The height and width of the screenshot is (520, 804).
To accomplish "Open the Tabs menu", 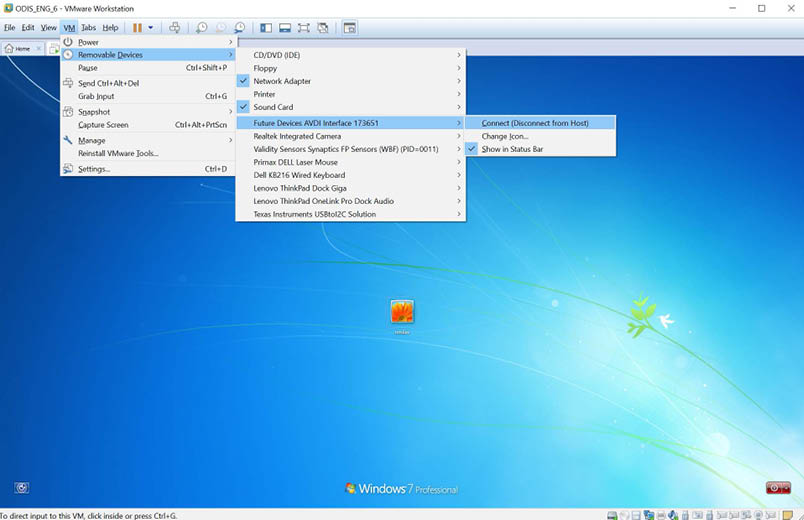I will pyautogui.click(x=89, y=27).
